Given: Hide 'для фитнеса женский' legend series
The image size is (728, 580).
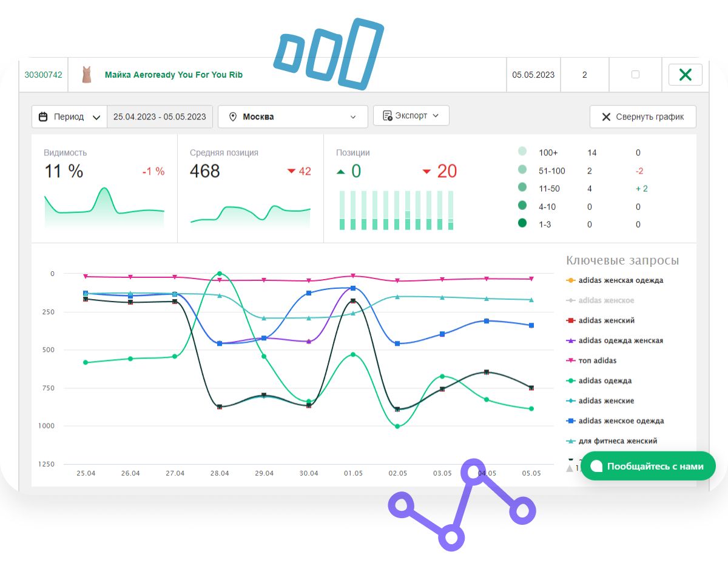Looking at the screenshot, I should [617, 441].
